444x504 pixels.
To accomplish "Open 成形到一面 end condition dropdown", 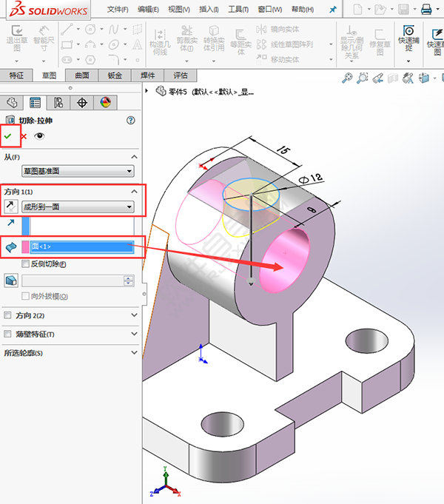I will tap(78, 206).
